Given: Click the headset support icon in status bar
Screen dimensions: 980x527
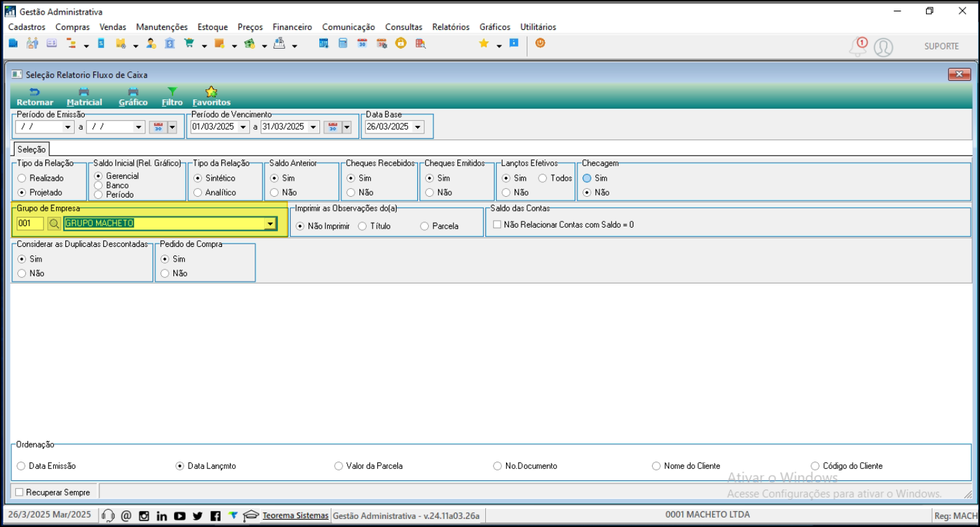Looking at the screenshot, I should [x=108, y=516].
